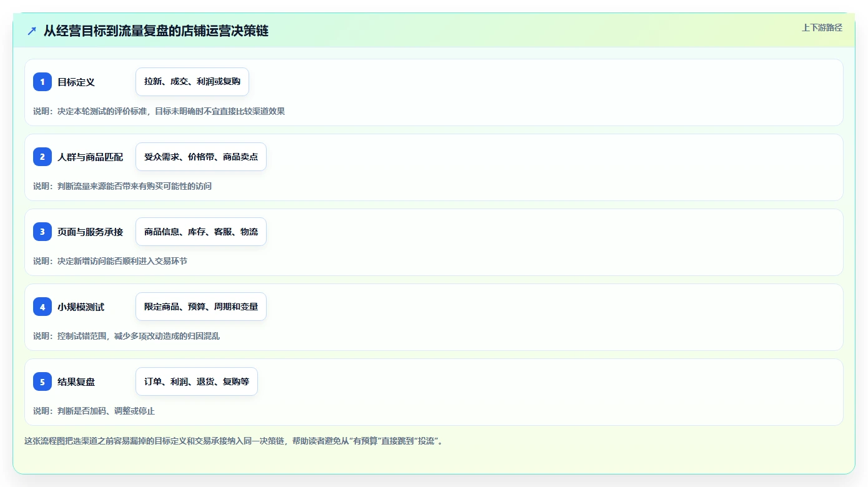The image size is (868, 487).
Task: Click the note 判断流量来源能否带来有购买可能性的访问
Action: 134,186
